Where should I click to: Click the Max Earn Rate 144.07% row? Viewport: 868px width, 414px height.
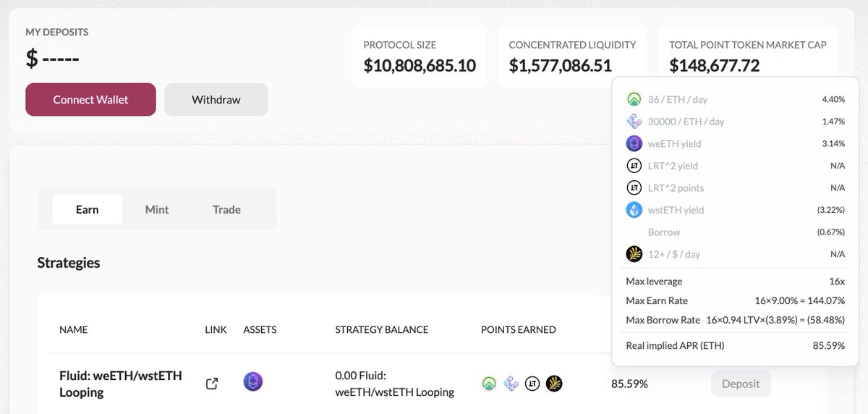[x=735, y=300]
